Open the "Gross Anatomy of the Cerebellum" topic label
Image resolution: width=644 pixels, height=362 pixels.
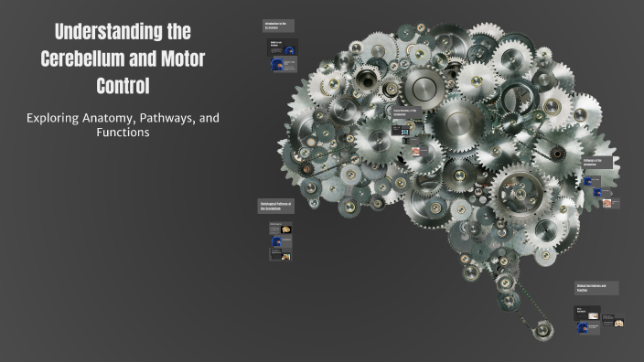point(406,112)
